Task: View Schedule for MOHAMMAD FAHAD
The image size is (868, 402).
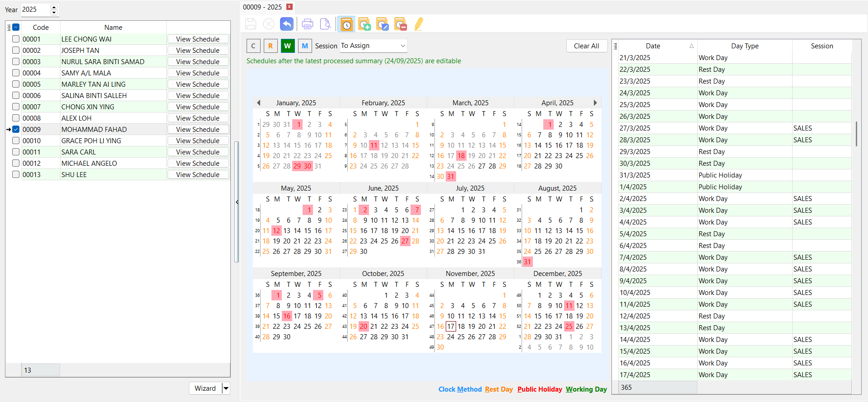Action: pyautogui.click(x=198, y=130)
